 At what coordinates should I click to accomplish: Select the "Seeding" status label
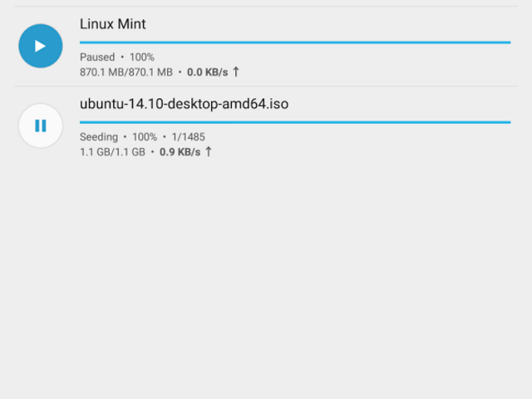pos(99,137)
